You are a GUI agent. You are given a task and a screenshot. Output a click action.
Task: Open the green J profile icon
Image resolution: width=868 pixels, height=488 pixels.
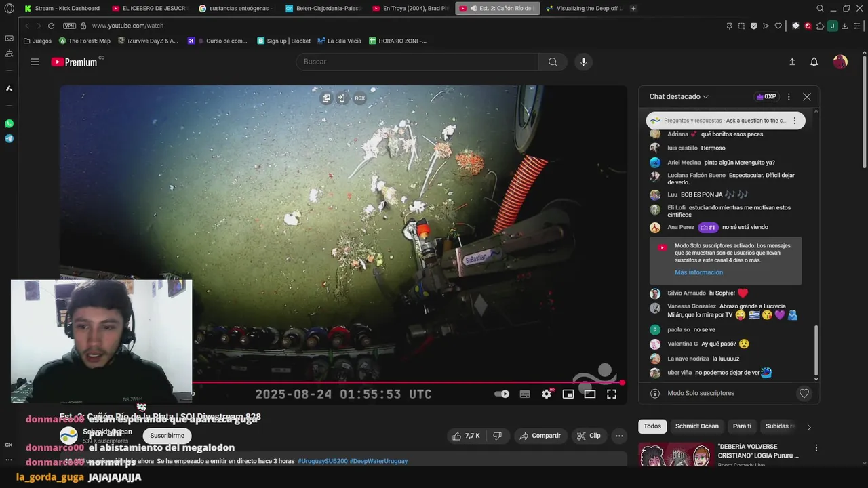click(x=832, y=26)
